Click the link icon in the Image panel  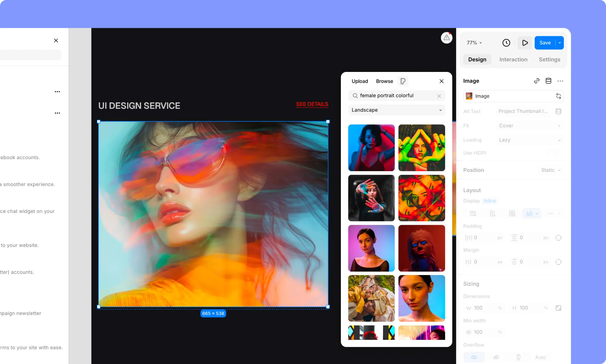(537, 81)
